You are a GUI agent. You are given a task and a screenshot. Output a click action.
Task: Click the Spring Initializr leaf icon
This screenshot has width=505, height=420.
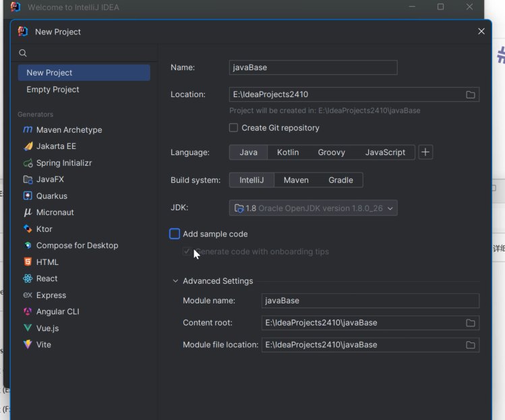[x=28, y=163]
